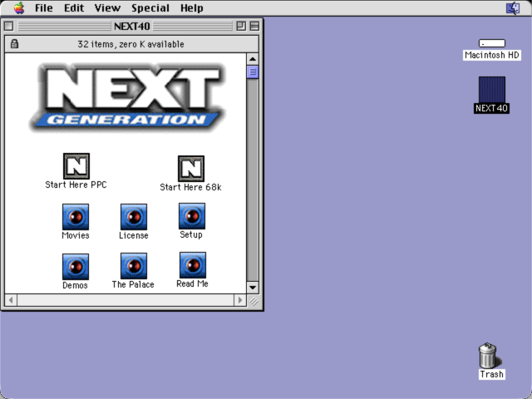Click the vertical scrollbar up arrow
Viewport: 532px width, 399px height.
(253, 59)
